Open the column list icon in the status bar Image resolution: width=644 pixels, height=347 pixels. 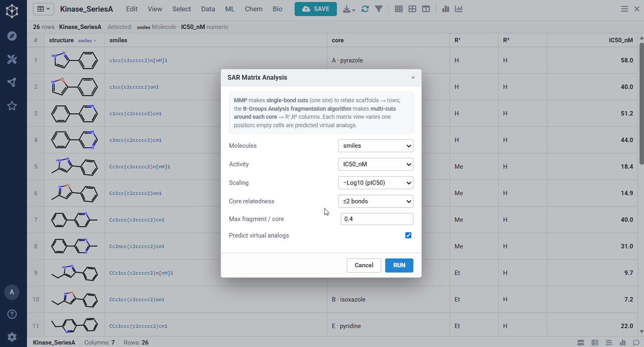(595, 343)
